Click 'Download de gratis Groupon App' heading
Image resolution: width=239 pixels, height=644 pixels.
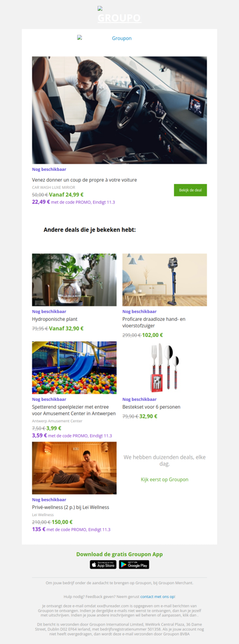[x=119, y=554]
